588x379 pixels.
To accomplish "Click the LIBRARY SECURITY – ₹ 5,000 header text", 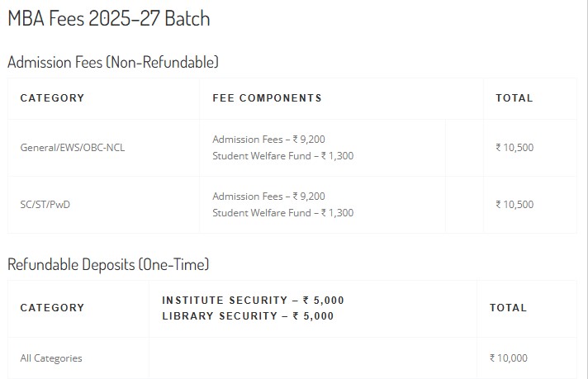I will tap(248, 316).
